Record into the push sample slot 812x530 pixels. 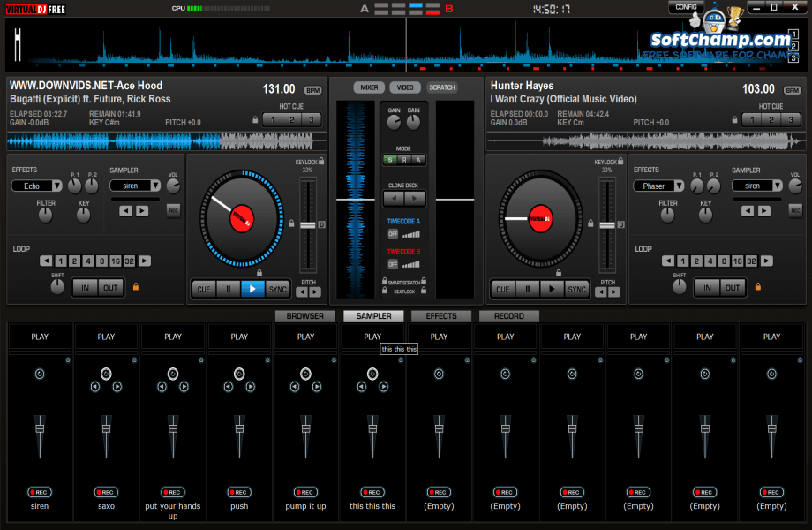pos(239,492)
